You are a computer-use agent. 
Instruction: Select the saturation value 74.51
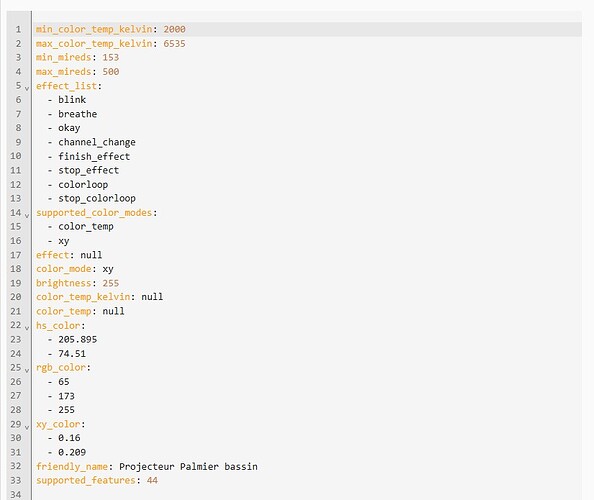coord(72,354)
